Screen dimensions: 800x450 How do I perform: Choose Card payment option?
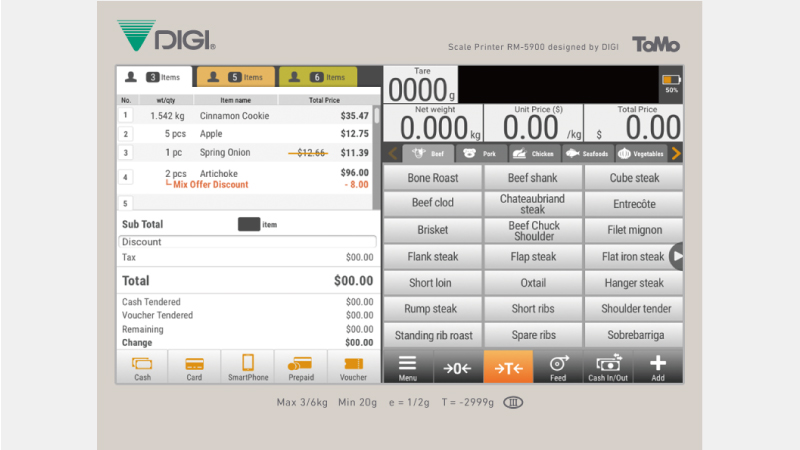[x=194, y=367]
